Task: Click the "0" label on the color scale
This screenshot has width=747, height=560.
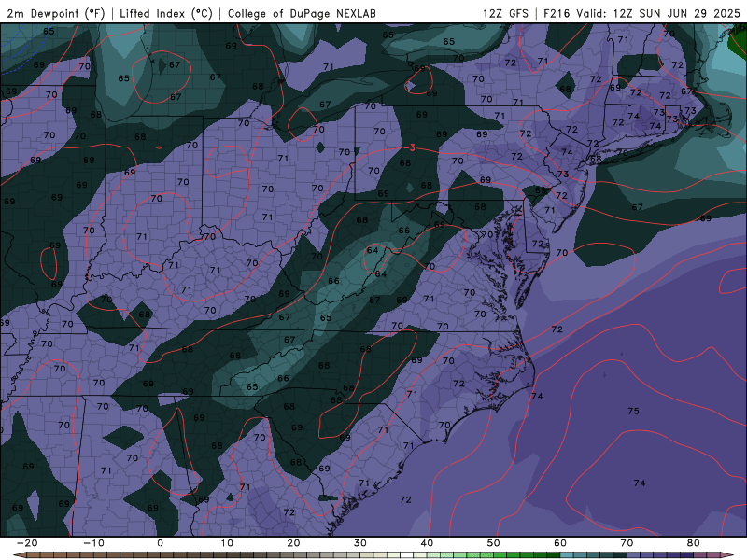Action: pyautogui.click(x=160, y=543)
